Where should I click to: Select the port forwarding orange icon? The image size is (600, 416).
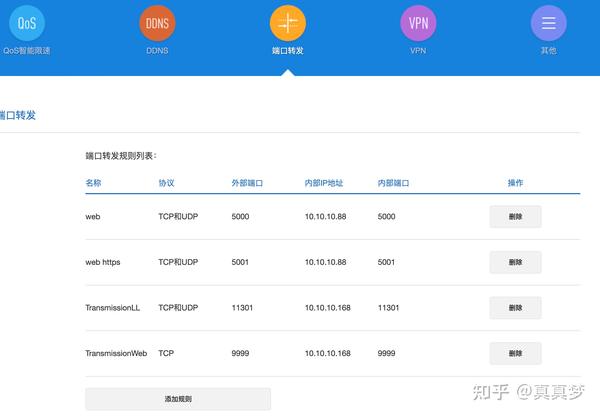click(288, 23)
